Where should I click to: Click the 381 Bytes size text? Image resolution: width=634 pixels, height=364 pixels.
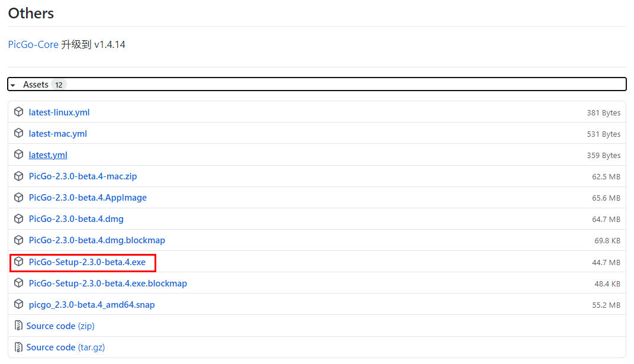click(604, 113)
